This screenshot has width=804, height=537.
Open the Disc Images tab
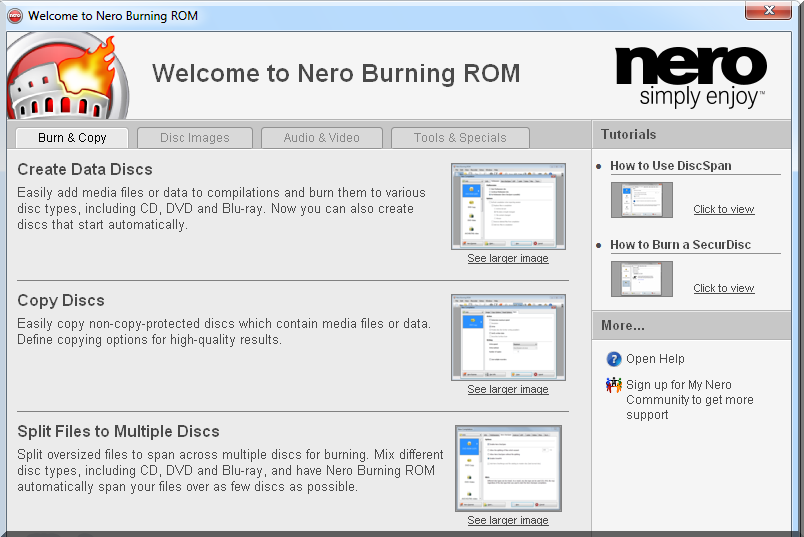pyautogui.click(x=195, y=138)
